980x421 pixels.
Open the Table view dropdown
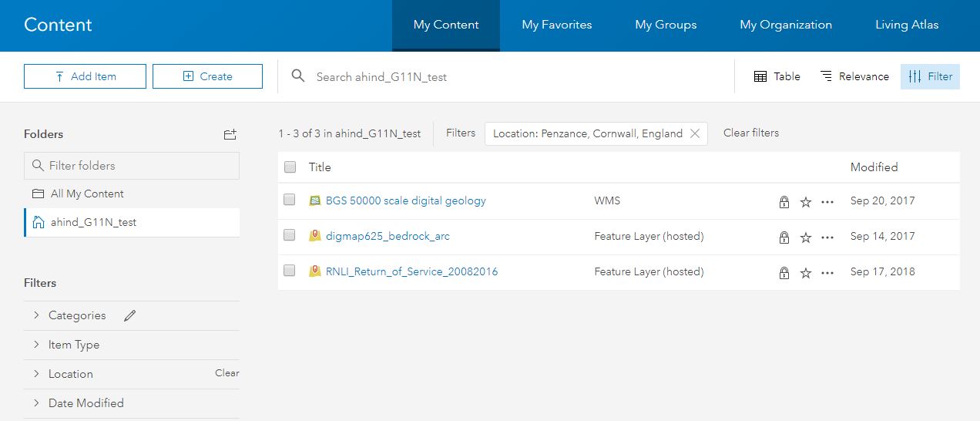click(x=777, y=76)
